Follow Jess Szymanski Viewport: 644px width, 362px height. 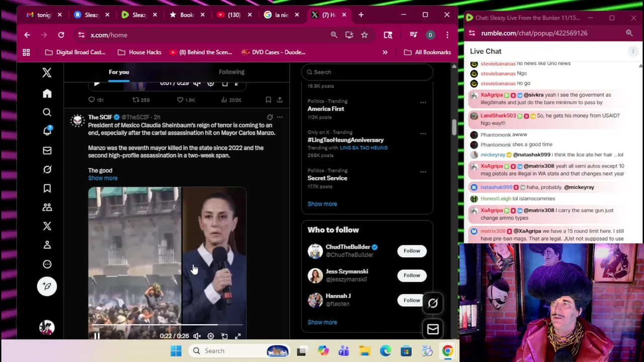[412, 275]
